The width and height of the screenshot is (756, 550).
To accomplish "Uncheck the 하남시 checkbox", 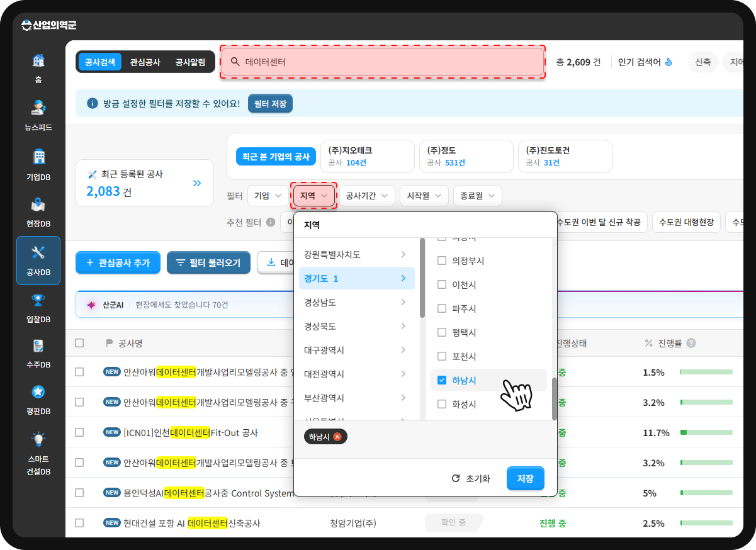I will (x=442, y=380).
